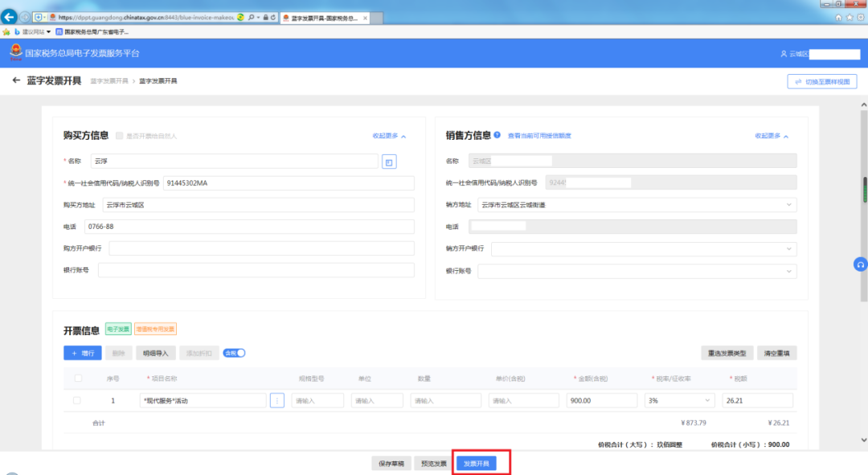
Task: Check 是否开票给自然人 checkbox
Action: point(119,136)
